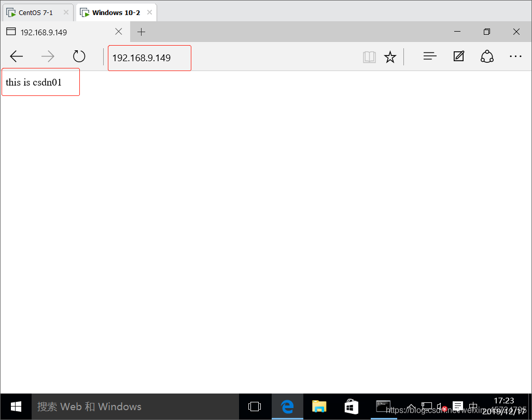Select the Windows 10-2 VM tab
The image size is (532, 420).
point(116,13)
